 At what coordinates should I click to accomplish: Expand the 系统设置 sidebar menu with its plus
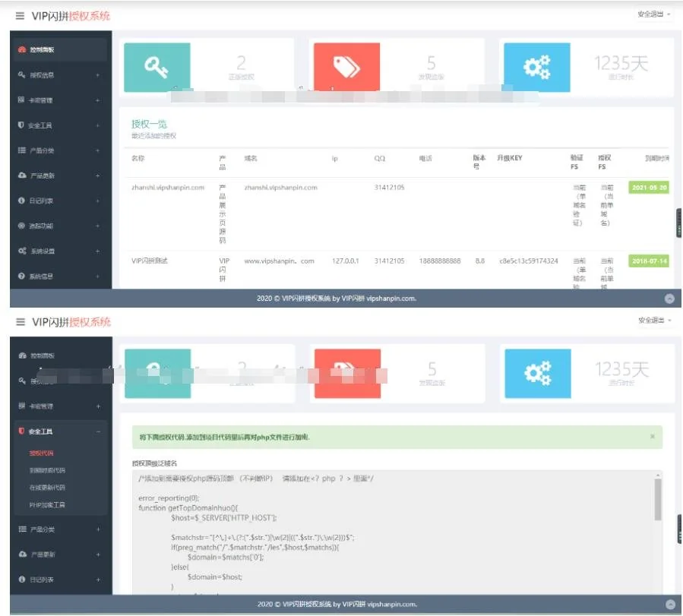[97, 251]
